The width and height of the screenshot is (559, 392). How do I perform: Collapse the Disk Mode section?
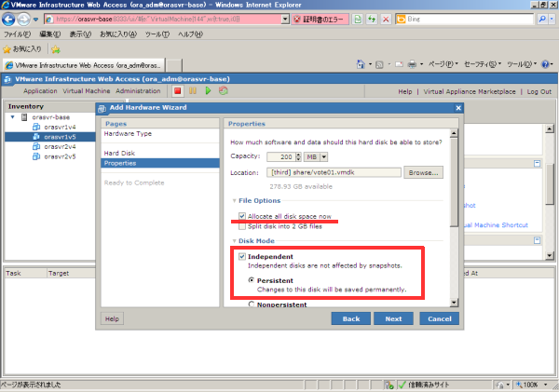(x=234, y=241)
